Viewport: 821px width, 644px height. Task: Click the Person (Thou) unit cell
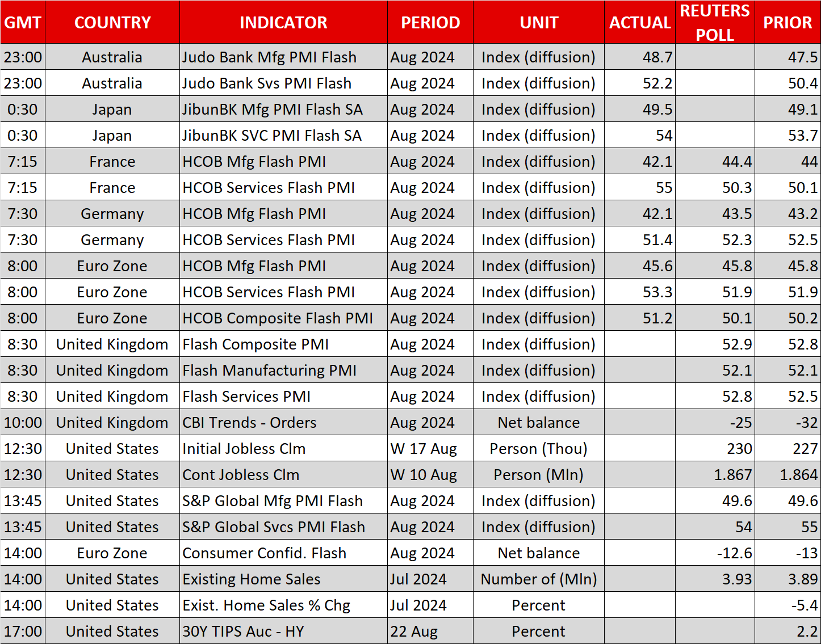click(539, 448)
